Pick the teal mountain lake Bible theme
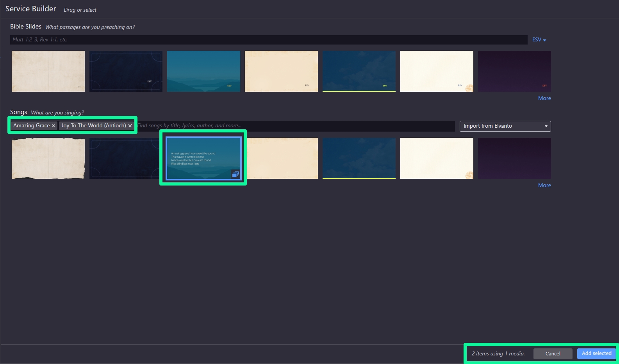This screenshot has width=619, height=364. [203, 71]
